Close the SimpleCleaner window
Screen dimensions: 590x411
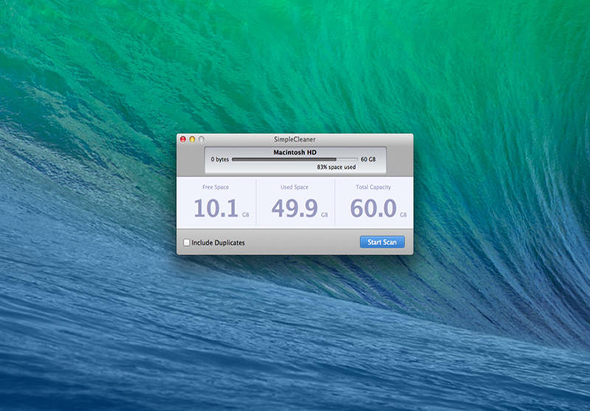(183, 140)
